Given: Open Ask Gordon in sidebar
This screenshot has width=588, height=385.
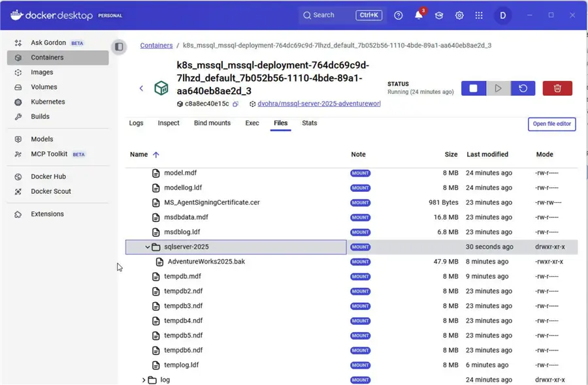Looking at the screenshot, I should (x=57, y=42).
